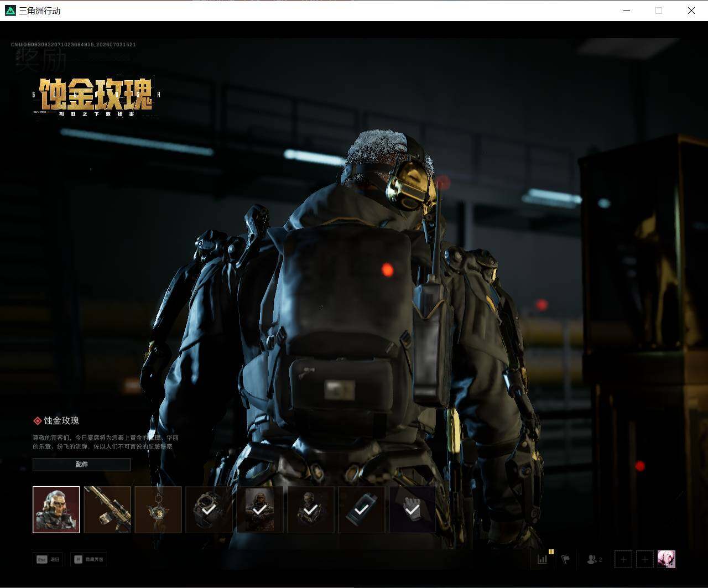
Task: Open the bar chart stats icon
Action: tap(543, 559)
